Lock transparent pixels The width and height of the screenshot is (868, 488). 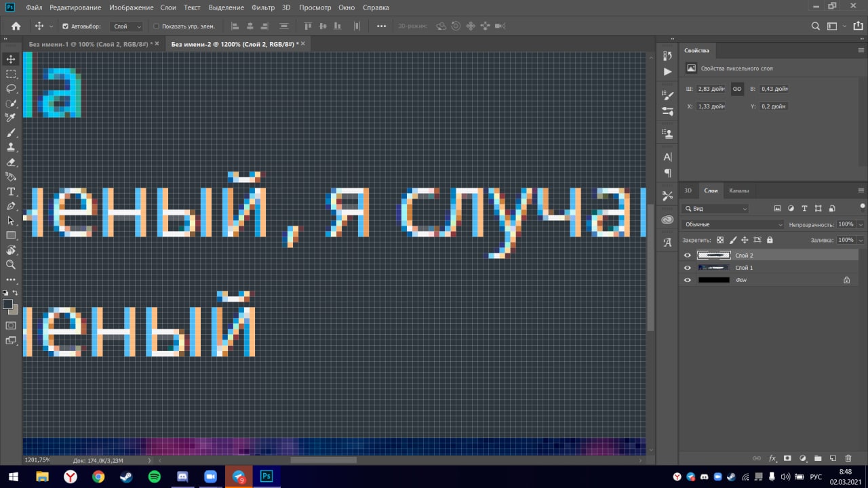720,240
